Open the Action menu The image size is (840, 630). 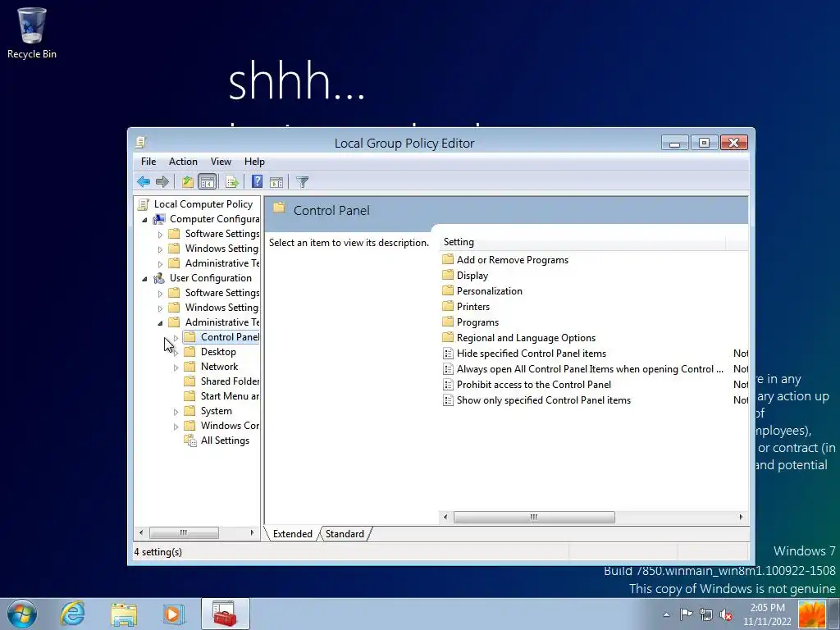tap(183, 162)
